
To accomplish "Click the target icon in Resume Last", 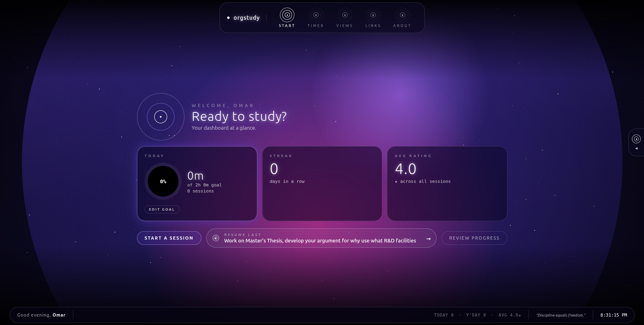I will coord(216,238).
